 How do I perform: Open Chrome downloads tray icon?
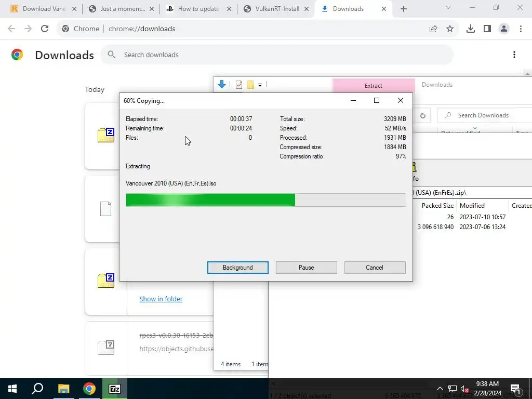[x=471, y=29]
